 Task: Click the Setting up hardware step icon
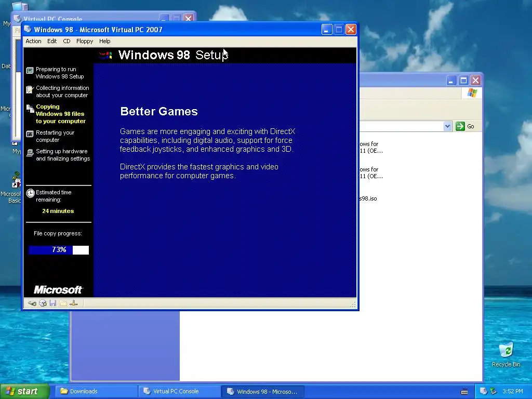tap(30, 153)
